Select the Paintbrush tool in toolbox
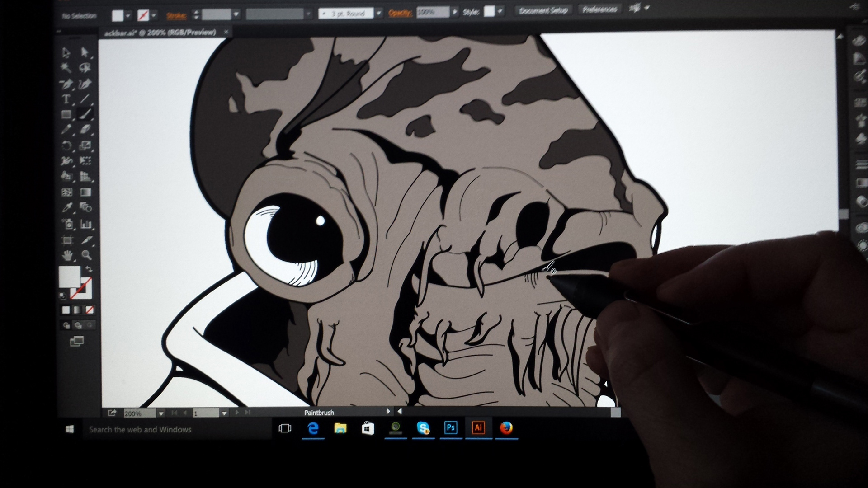This screenshot has width=868, height=488. click(85, 114)
